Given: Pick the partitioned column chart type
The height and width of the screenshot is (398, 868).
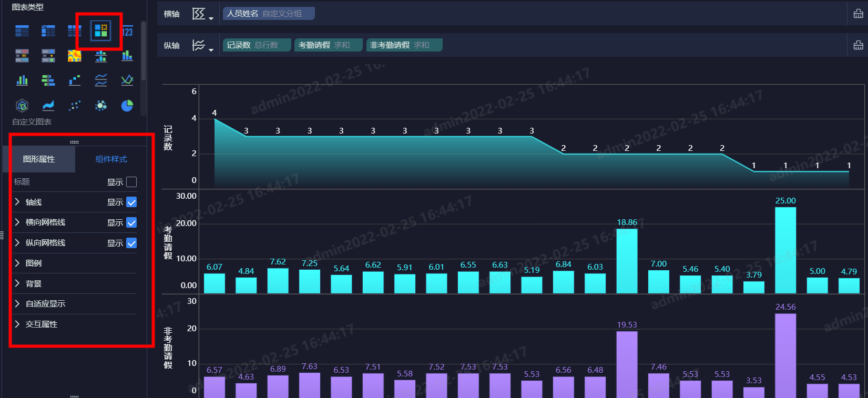Looking at the screenshot, I should tap(101, 56).
